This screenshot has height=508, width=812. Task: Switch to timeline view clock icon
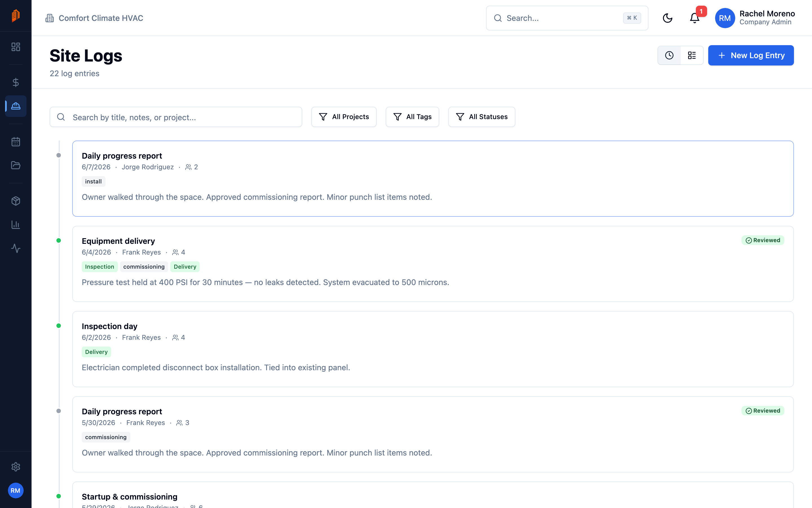669,55
